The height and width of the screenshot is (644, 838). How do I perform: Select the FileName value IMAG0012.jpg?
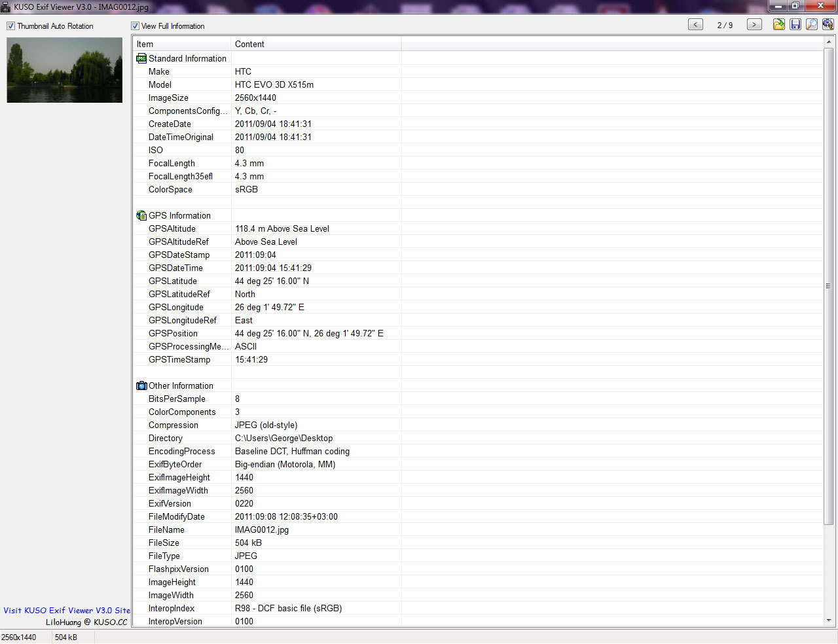(x=262, y=529)
